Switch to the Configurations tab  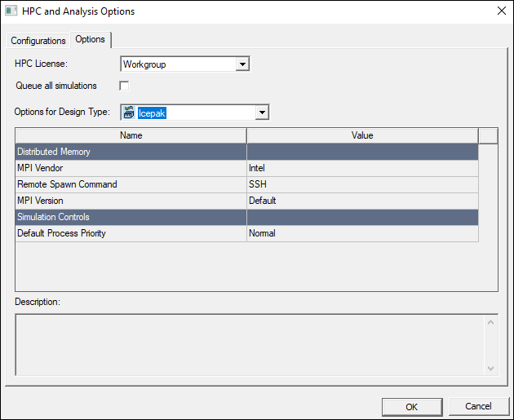coord(38,41)
